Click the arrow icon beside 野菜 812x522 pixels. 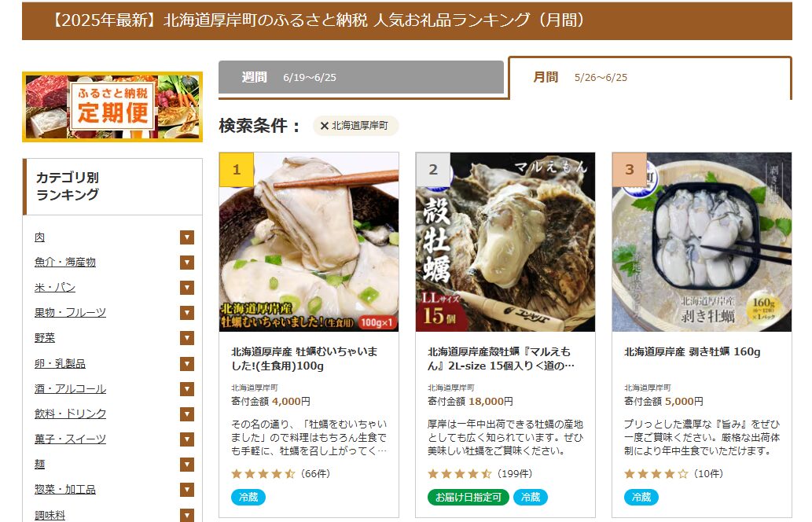[187, 338]
